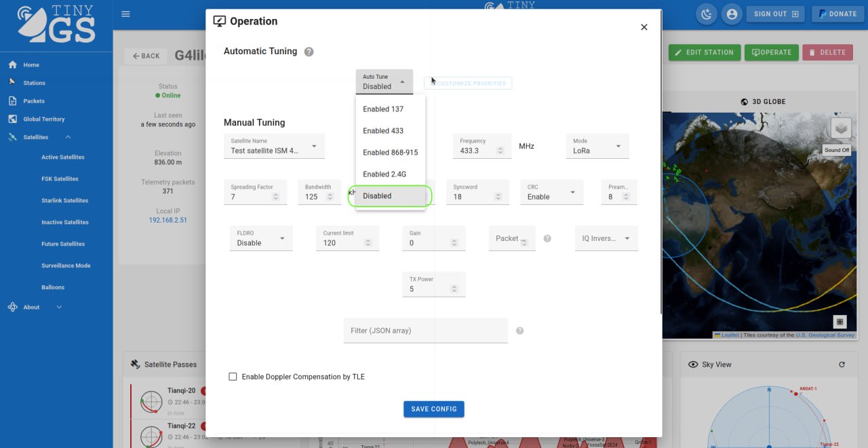Click the Bandwidth input field

coord(319,192)
